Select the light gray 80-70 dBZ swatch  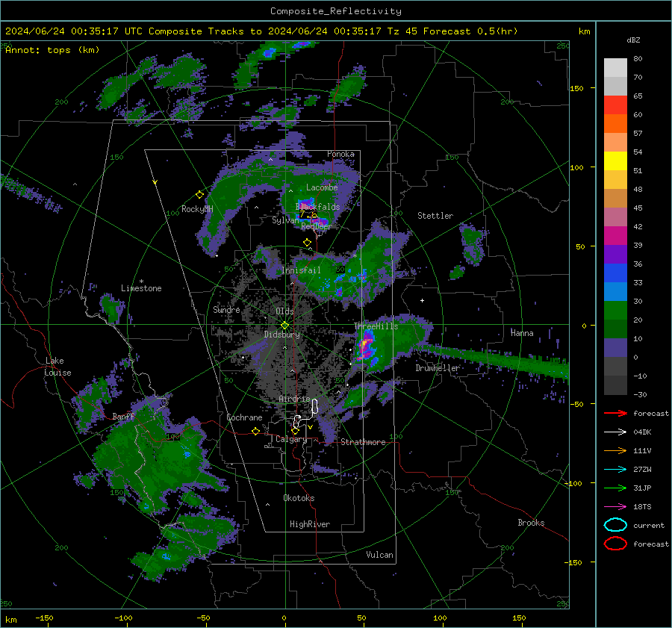tap(615, 68)
